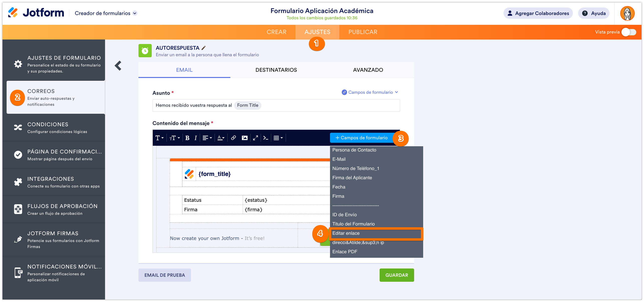Open the text color dropdown
The height and width of the screenshot is (302, 644).
coord(221,138)
